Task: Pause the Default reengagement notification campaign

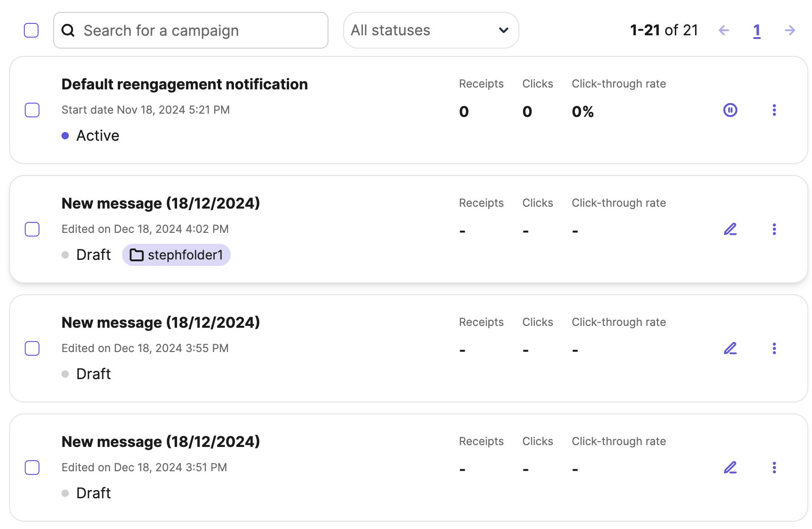Action: click(730, 110)
